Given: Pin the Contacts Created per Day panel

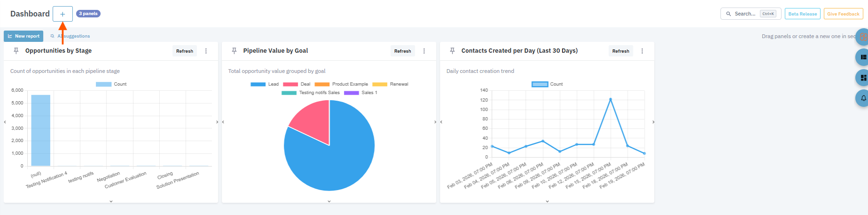Looking at the screenshot, I should (453, 51).
